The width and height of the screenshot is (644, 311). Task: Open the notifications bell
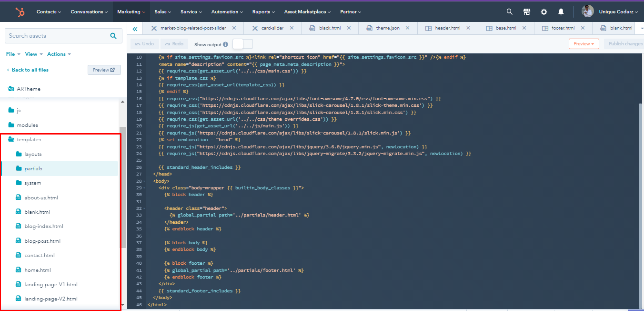click(x=561, y=11)
